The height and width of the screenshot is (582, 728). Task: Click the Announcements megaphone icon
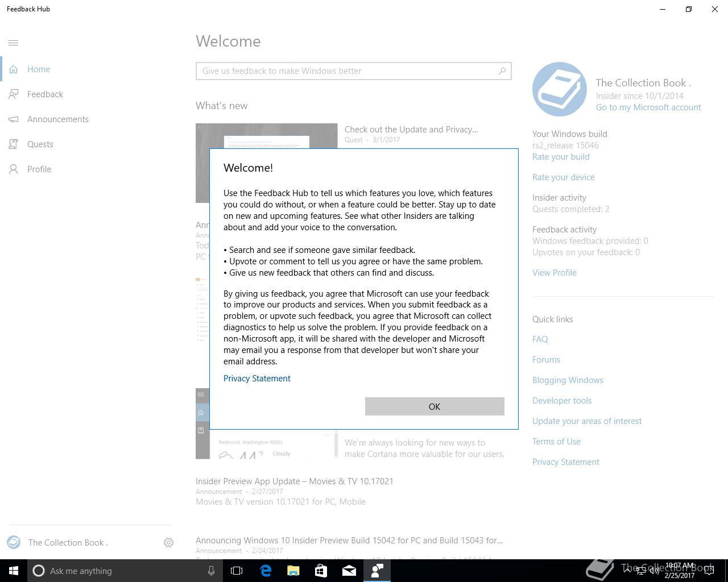(14, 119)
